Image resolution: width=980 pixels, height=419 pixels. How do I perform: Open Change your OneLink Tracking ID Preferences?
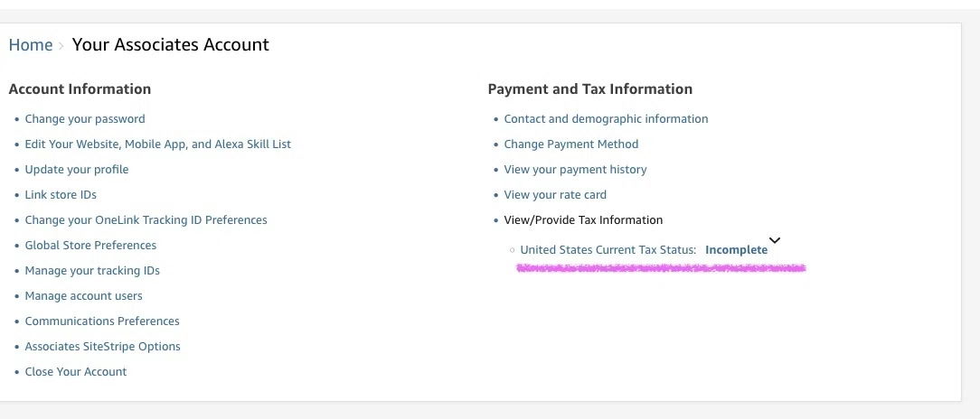146,219
